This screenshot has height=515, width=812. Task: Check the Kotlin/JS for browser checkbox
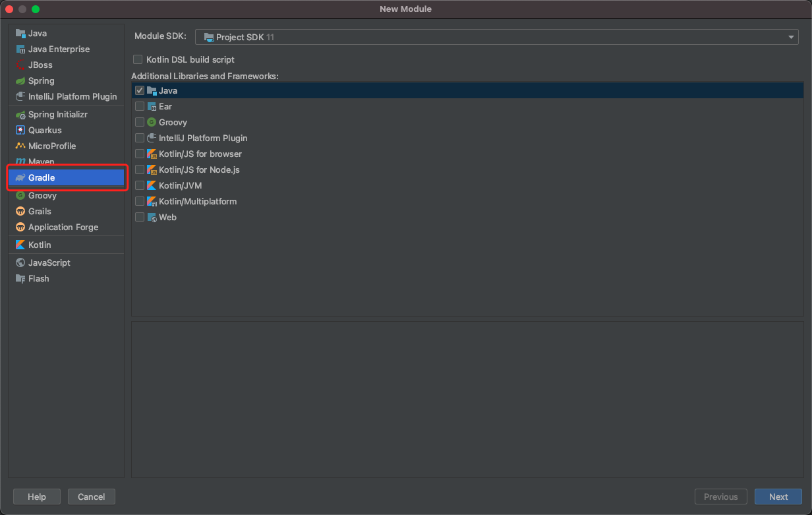[140, 154]
